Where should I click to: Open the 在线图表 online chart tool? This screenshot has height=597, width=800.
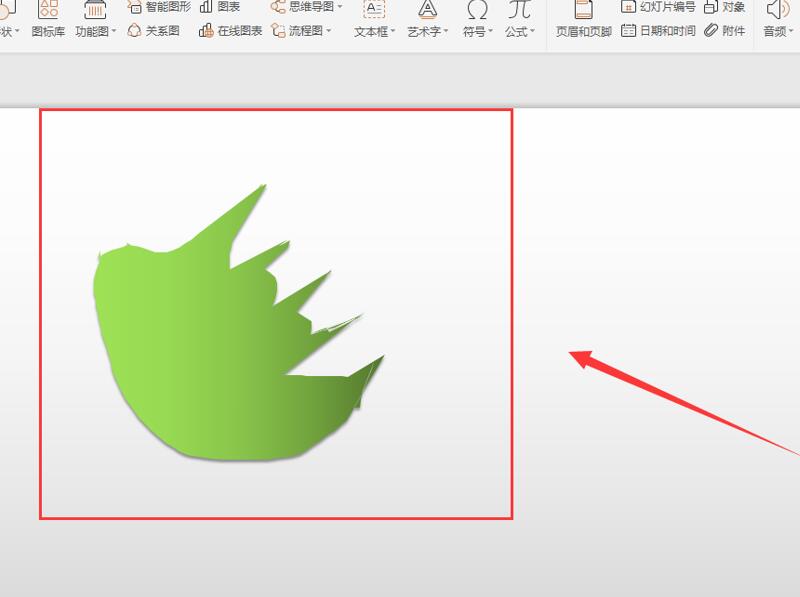(231, 31)
